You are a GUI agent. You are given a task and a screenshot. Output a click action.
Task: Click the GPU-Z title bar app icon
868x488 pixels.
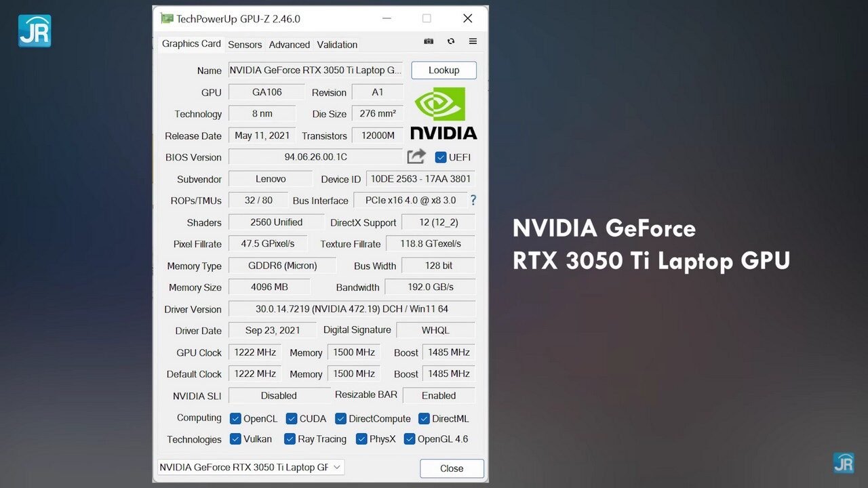point(167,19)
